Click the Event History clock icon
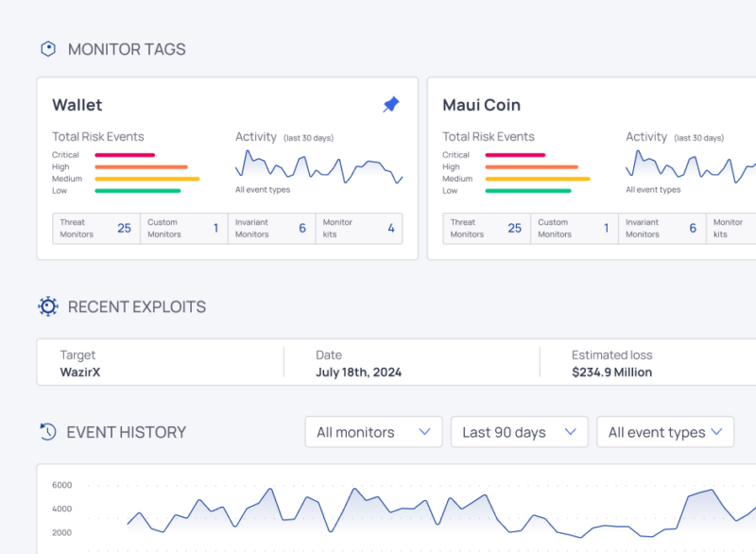The image size is (756, 554). coord(48,432)
